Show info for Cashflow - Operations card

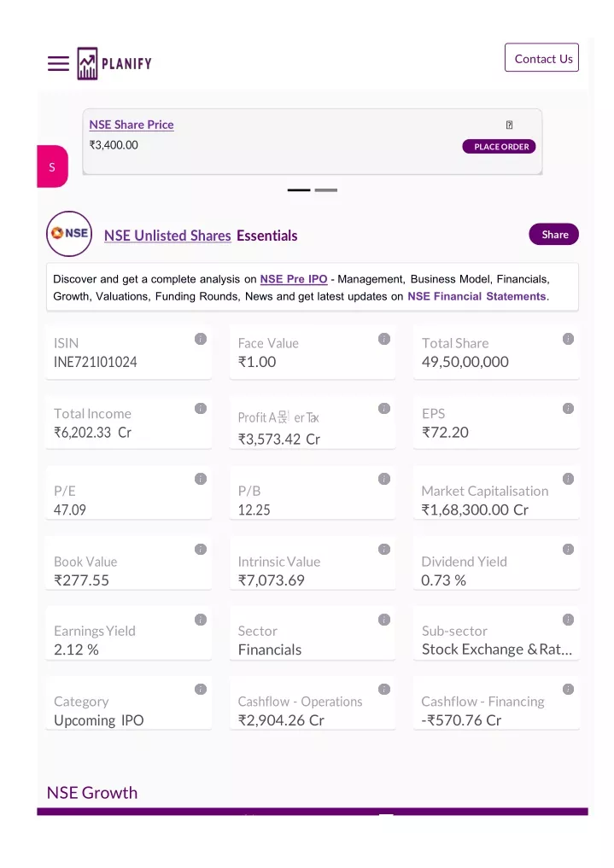point(384,690)
